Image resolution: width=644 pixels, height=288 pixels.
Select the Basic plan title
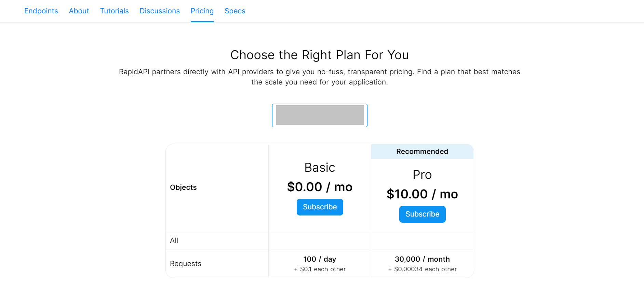(320, 168)
